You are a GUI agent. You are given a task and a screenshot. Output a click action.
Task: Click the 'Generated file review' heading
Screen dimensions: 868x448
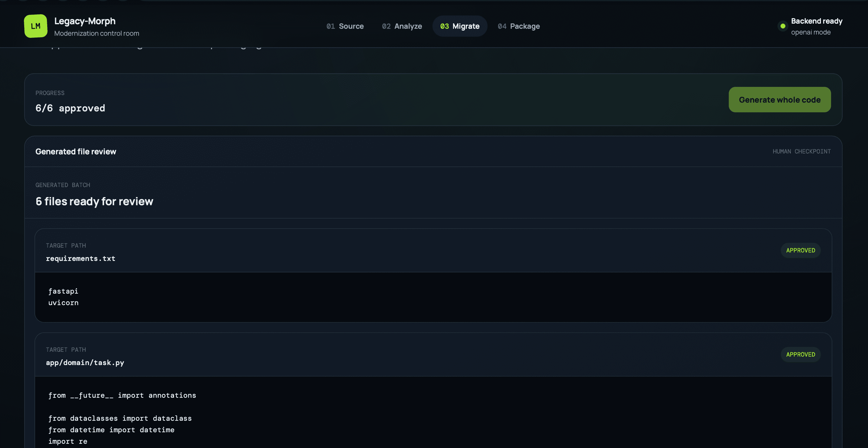76,152
